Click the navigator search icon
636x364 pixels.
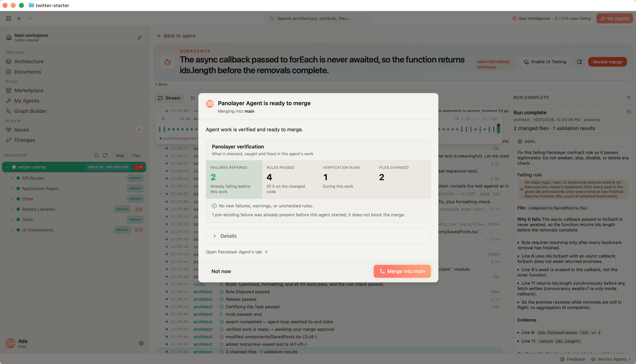point(96,156)
